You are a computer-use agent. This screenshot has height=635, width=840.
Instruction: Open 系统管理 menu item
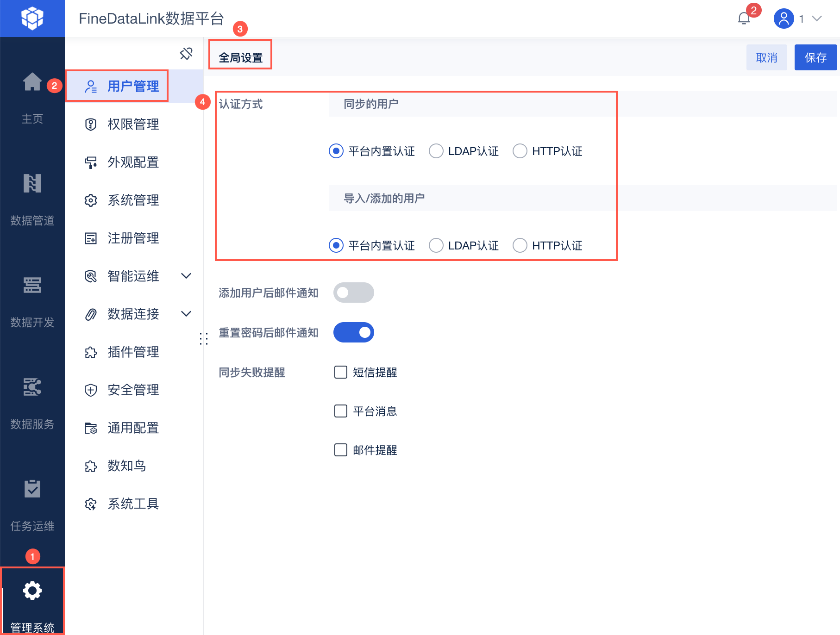(134, 200)
